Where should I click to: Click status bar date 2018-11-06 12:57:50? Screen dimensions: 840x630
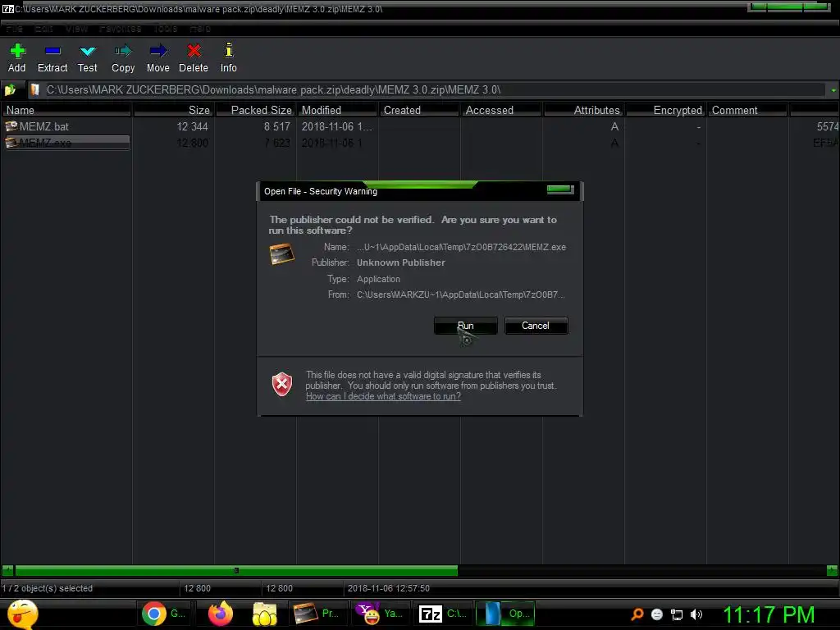point(388,588)
